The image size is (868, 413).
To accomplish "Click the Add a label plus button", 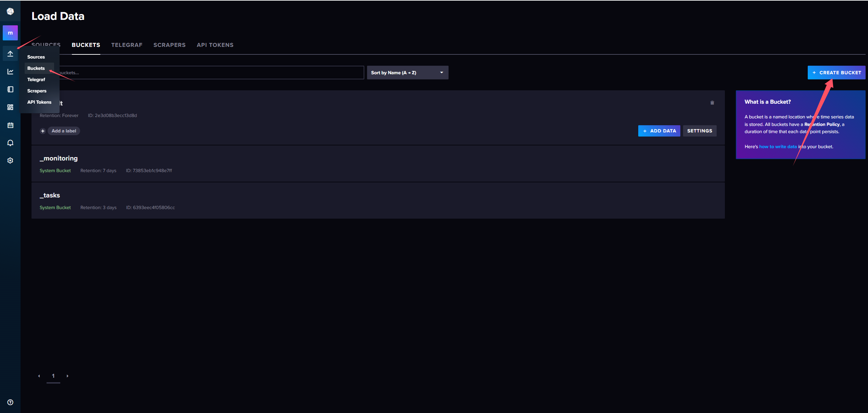I will (x=43, y=131).
